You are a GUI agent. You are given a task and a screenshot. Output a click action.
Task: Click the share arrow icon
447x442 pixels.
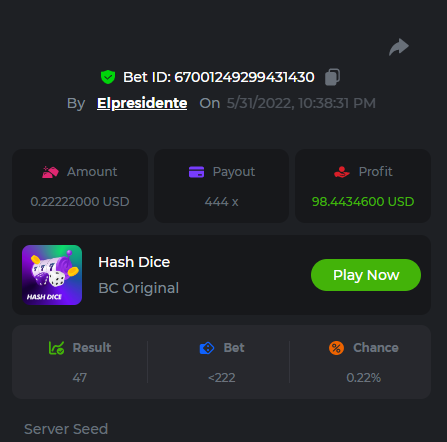[x=399, y=47]
